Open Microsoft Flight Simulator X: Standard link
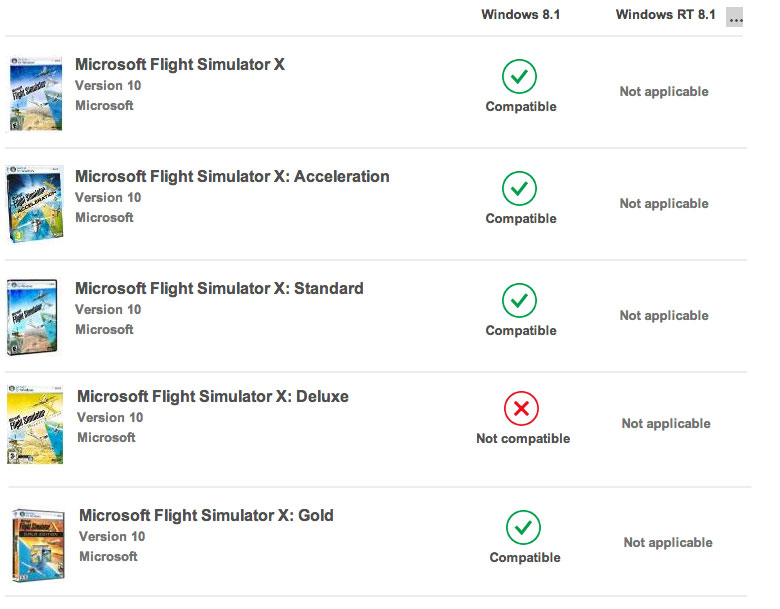This screenshot has width=780, height=609. click(219, 289)
